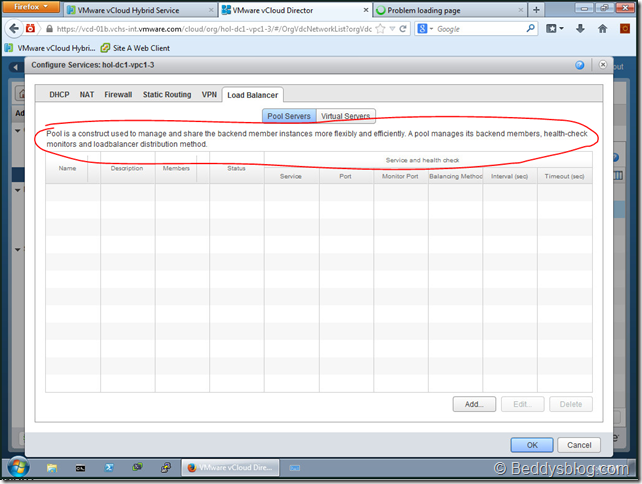
Task: Click the URL address field
Action: pos(214,29)
